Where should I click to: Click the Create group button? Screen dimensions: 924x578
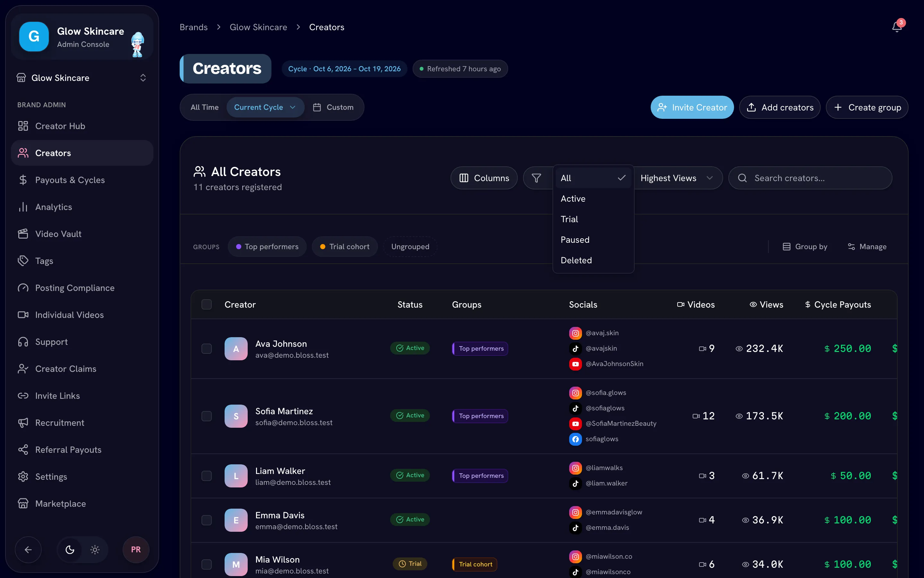point(867,108)
